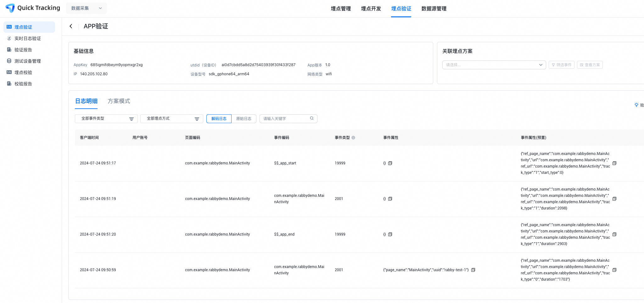Click the 校验报告 sidebar icon

[x=9, y=84]
